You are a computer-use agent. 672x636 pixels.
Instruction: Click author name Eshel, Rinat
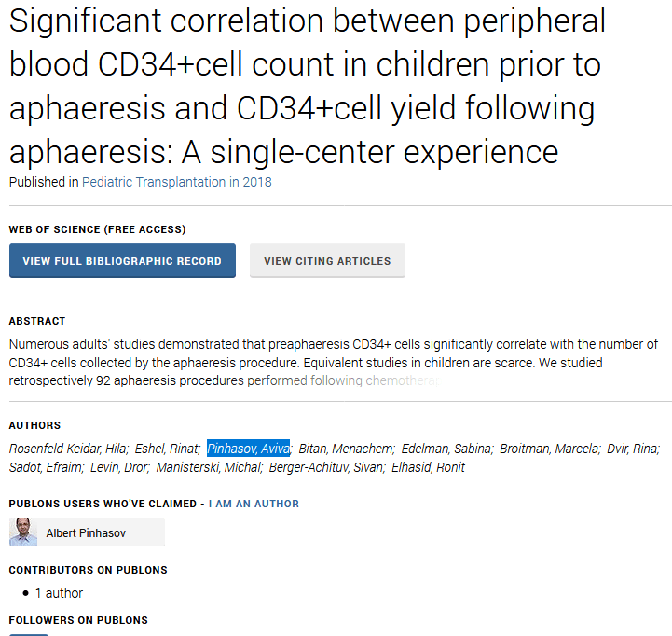click(x=167, y=449)
